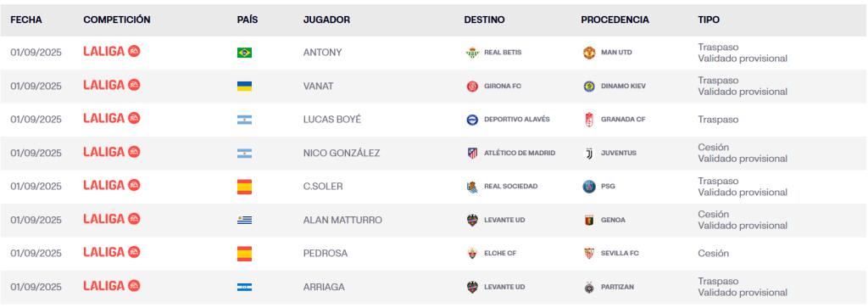This screenshot has width=868, height=308.
Task: Click the Partizan club crest
Action: [x=588, y=288]
